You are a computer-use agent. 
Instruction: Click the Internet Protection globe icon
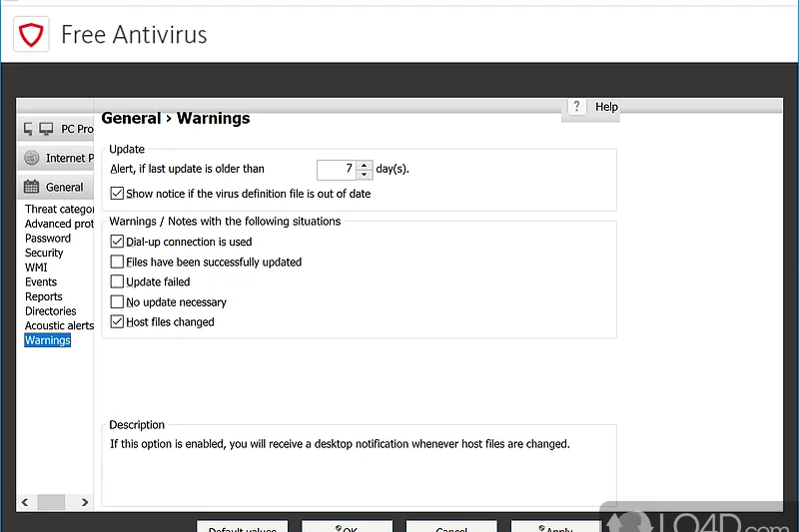click(x=32, y=158)
